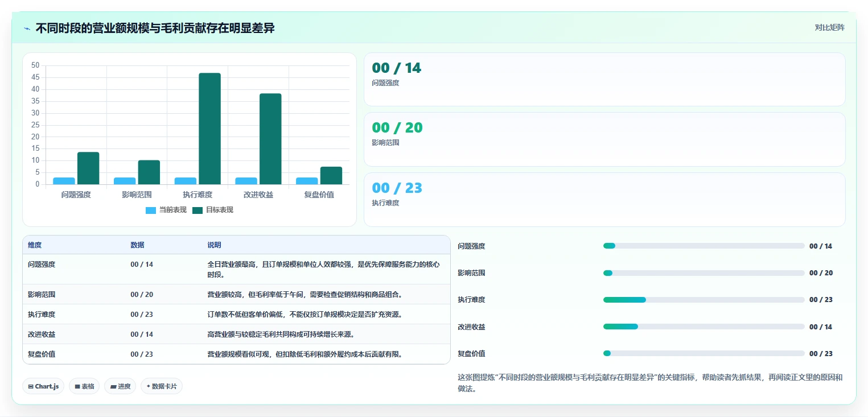The width and height of the screenshot is (868, 417).
Task: Click the tall dark green bar for 执行难度
Action: click(x=209, y=129)
